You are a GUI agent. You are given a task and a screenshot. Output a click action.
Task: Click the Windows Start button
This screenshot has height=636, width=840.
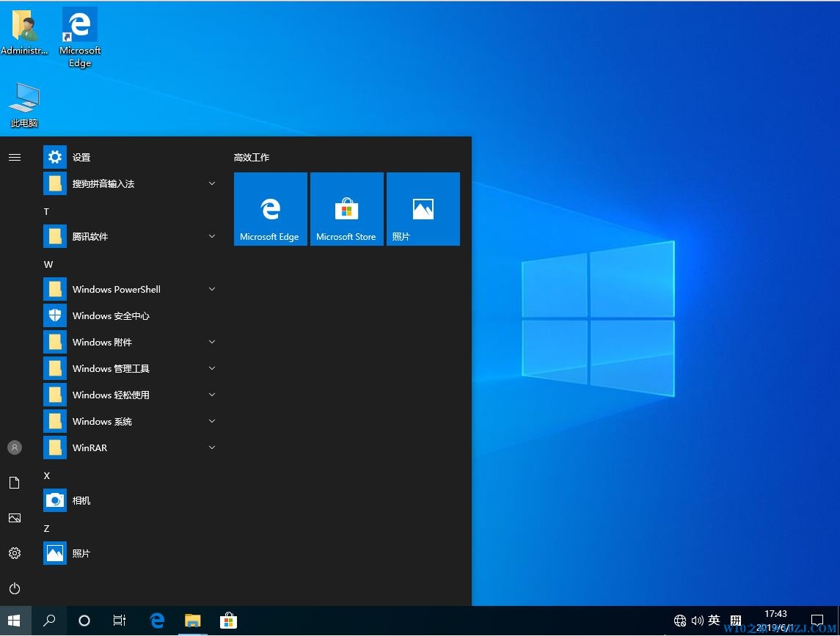click(x=15, y=621)
